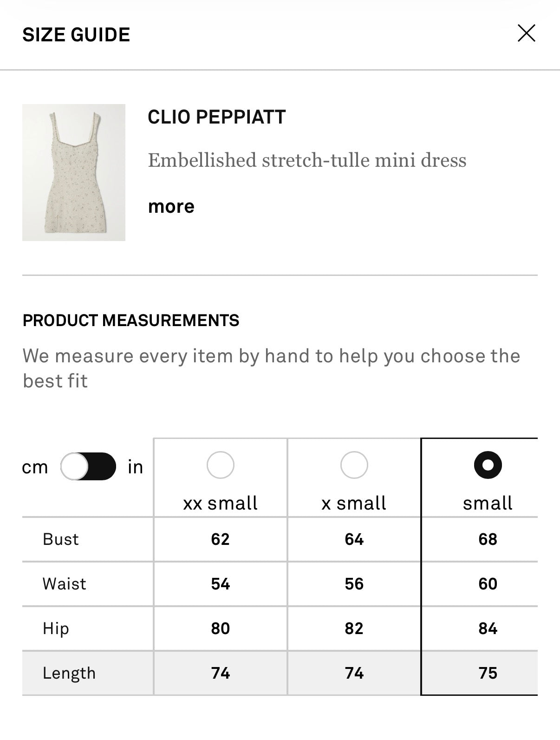Click the xx small column header
This screenshot has height=740, width=560.
pyautogui.click(x=220, y=503)
